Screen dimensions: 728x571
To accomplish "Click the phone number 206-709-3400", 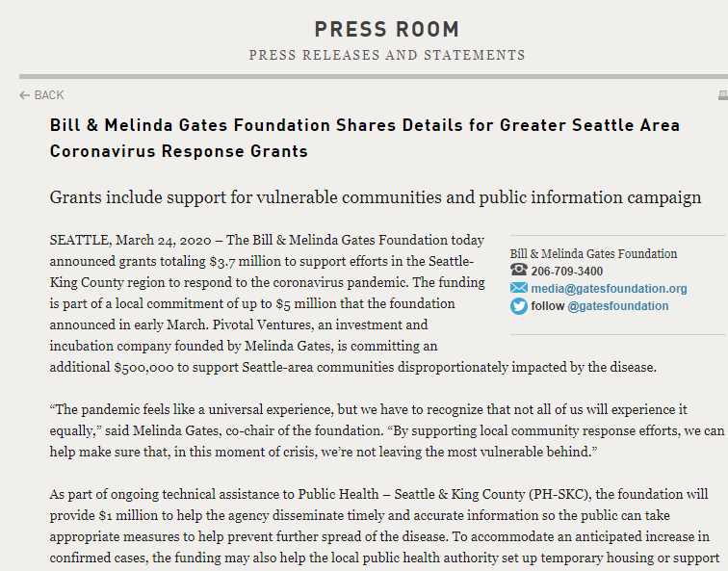I will point(567,272).
